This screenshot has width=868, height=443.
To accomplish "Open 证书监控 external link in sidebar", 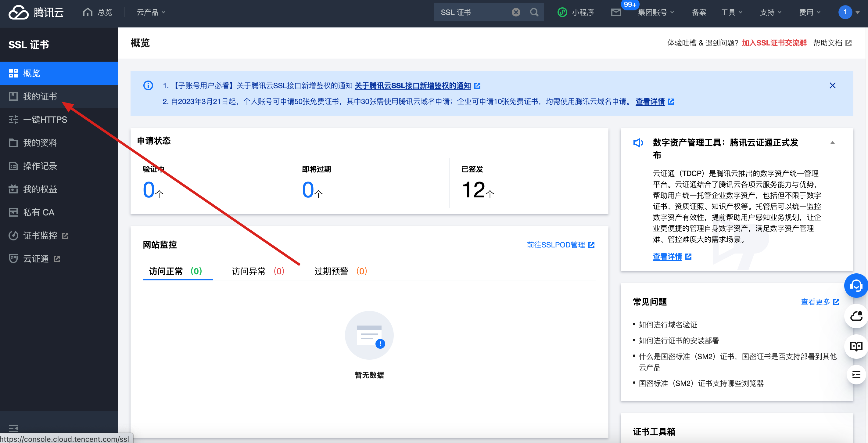I will click(59, 236).
